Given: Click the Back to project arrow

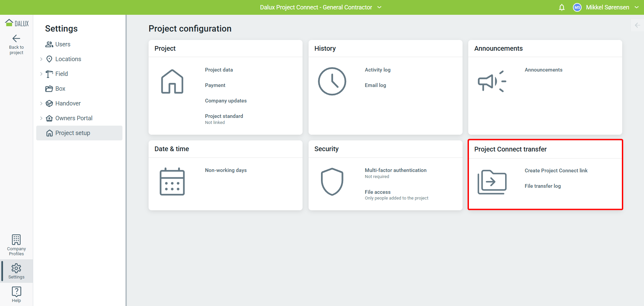Looking at the screenshot, I should 16,39.
